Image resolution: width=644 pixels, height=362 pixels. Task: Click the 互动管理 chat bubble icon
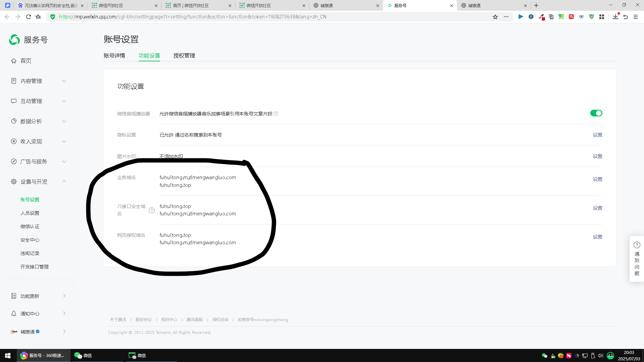[x=14, y=101]
